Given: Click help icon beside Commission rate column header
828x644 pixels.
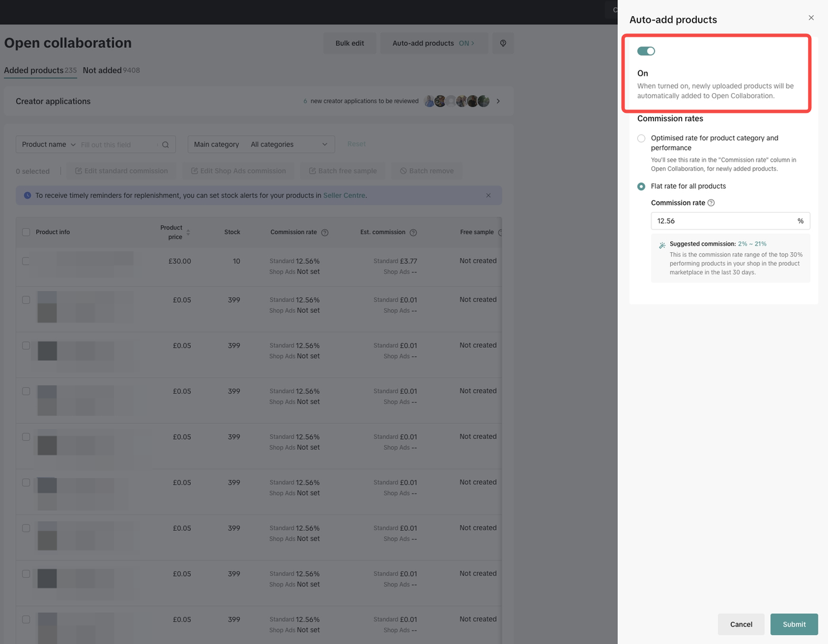Looking at the screenshot, I should tap(325, 233).
